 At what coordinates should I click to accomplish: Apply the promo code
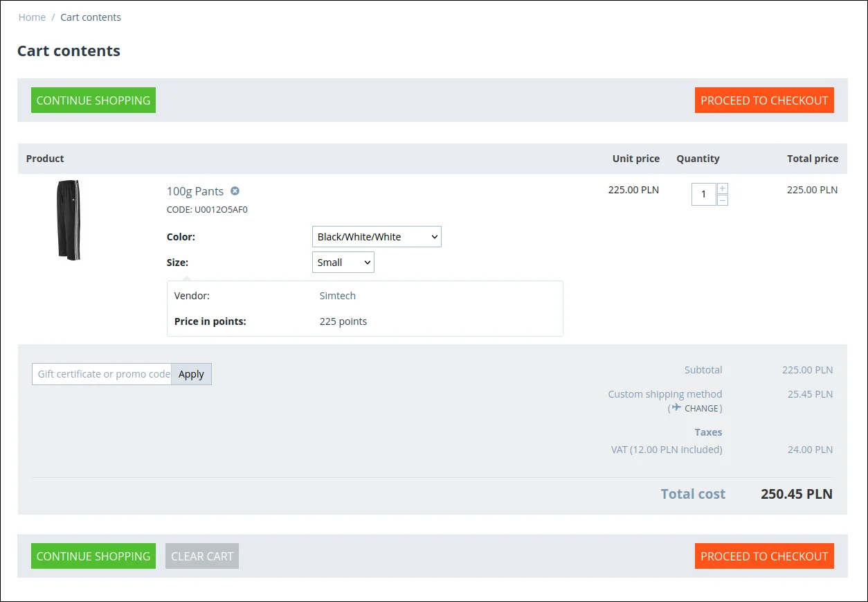click(x=191, y=374)
